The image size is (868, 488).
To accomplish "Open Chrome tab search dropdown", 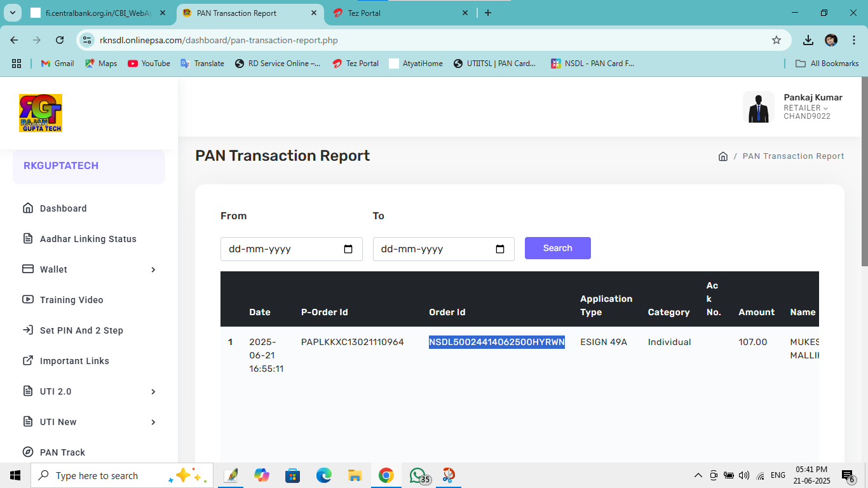I will click(12, 13).
